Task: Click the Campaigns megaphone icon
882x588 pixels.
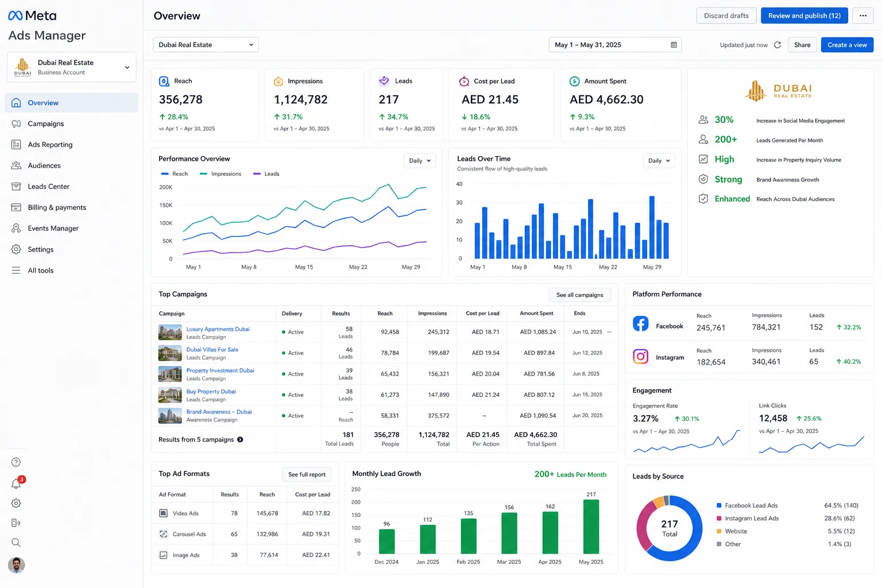Action: (x=16, y=123)
